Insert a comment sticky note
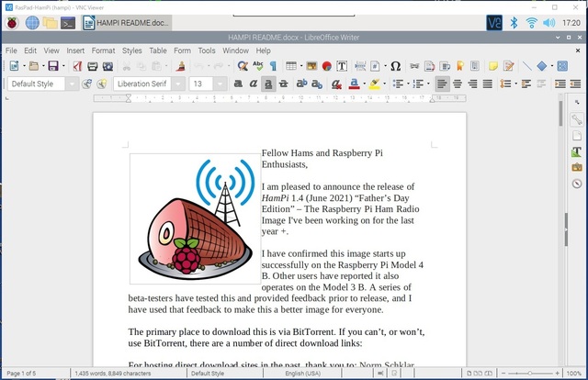The height and width of the screenshot is (380, 588). tap(493, 66)
